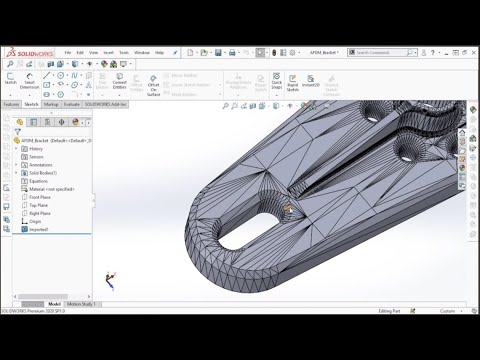Open the New document dropdown arrow
480x360 pixels.
point(197,53)
